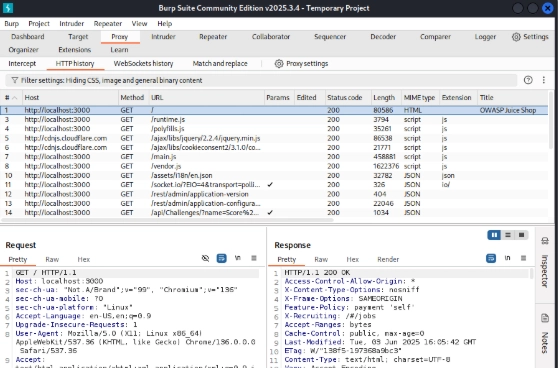The height and width of the screenshot is (368, 558).
Task: Open the Intercept sub-tab
Action: pyautogui.click(x=22, y=64)
